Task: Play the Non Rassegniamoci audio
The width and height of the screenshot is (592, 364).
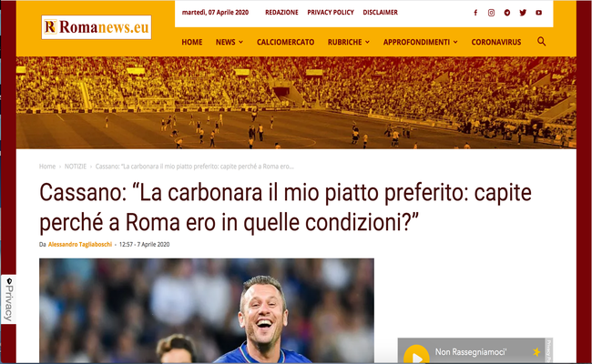Action: [416, 357]
